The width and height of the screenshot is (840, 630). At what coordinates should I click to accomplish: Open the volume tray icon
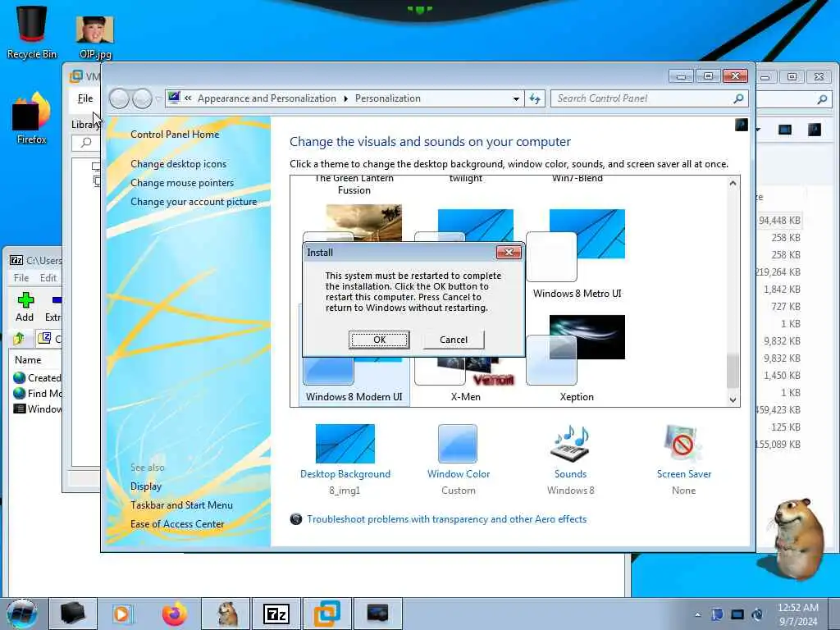coord(757,614)
